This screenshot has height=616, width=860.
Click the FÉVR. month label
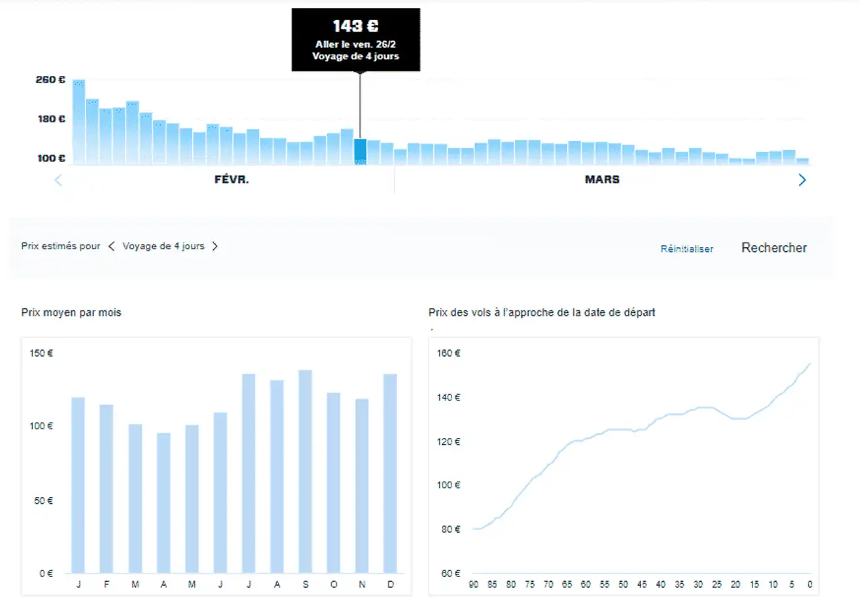click(230, 180)
